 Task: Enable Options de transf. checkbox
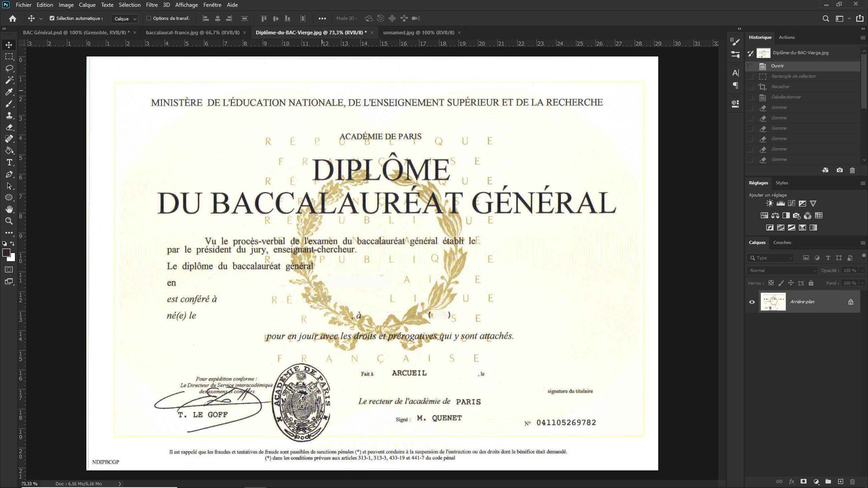pos(149,19)
